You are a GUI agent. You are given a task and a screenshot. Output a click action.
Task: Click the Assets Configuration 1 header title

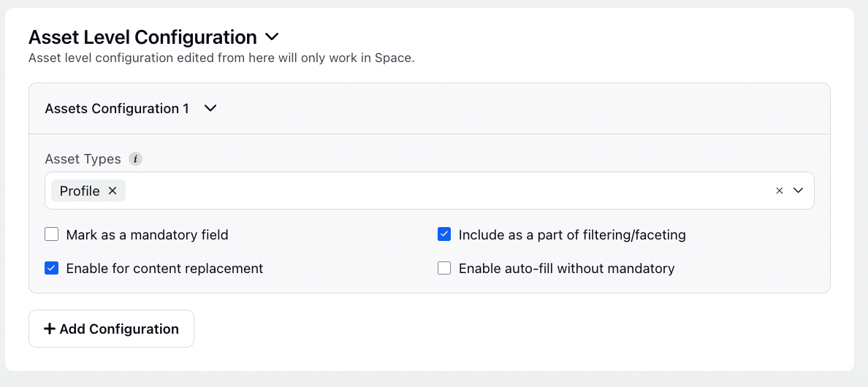click(117, 108)
